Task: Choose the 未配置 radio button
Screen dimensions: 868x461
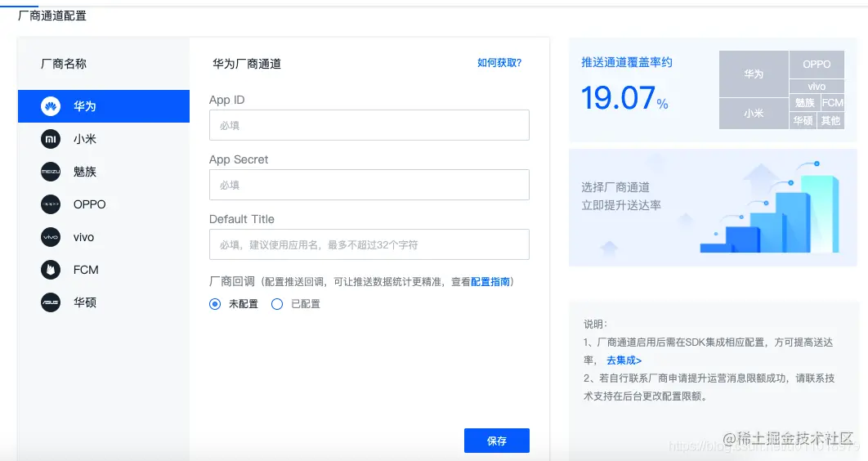Action: (215, 304)
